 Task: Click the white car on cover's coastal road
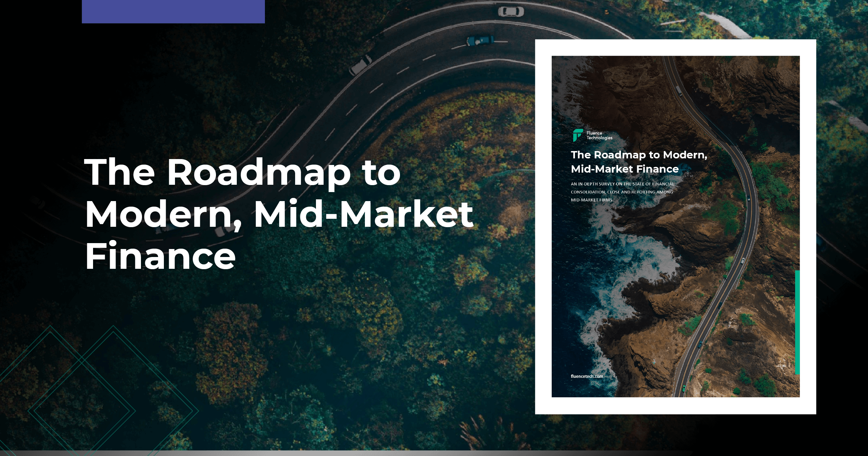point(743,260)
